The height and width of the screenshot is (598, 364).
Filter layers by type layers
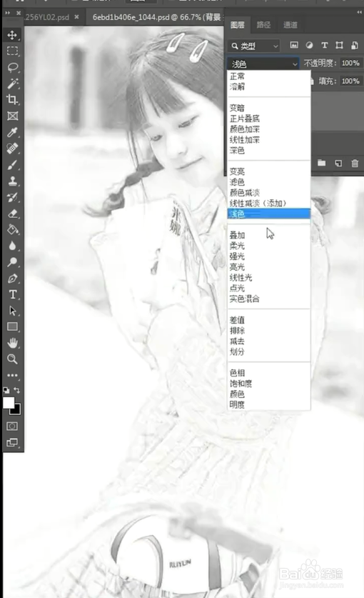click(324, 46)
